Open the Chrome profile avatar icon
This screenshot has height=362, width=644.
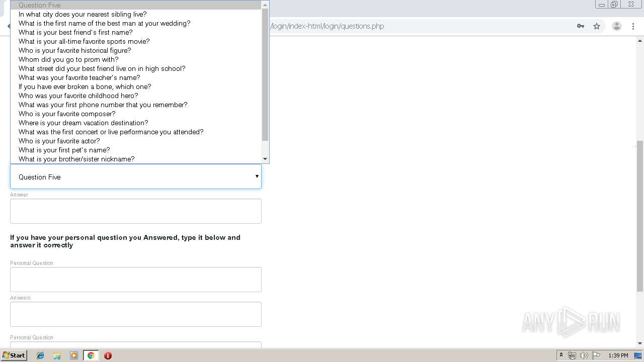617,26
